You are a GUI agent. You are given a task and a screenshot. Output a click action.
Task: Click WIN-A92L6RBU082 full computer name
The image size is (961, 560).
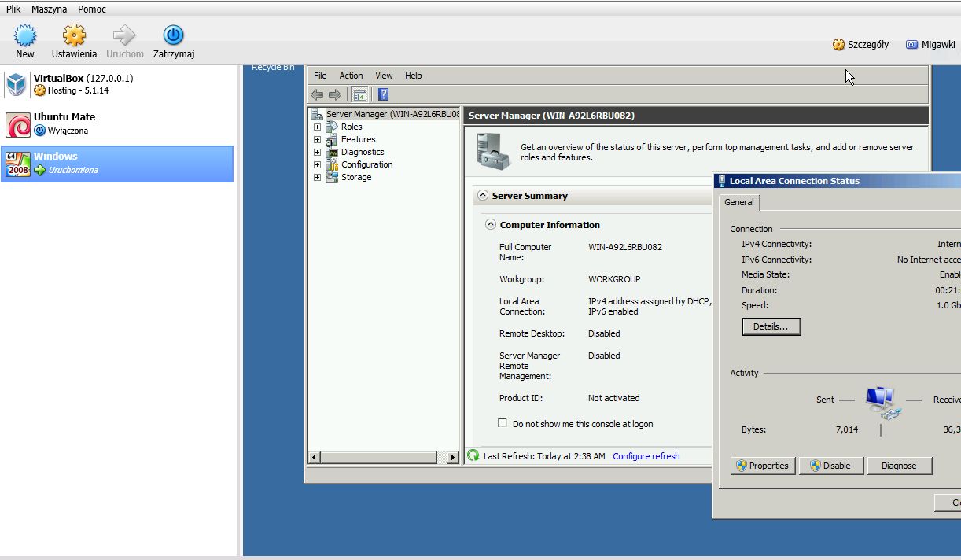(625, 247)
